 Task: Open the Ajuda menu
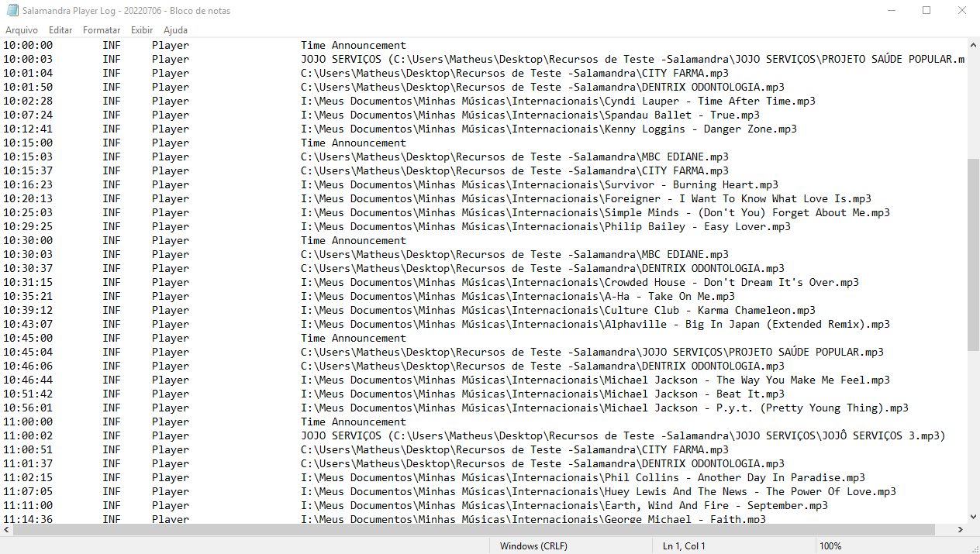point(175,30)
